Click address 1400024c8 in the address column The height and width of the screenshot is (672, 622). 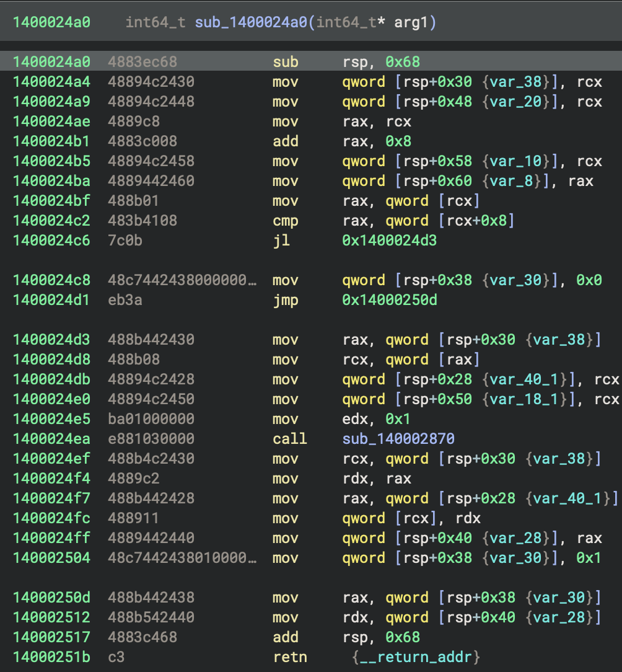coord(51,280)
